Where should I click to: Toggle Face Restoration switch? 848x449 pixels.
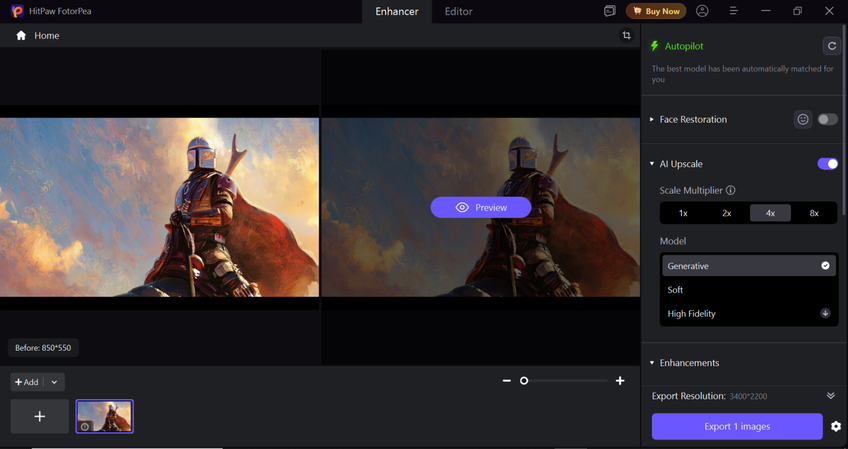[x=827, y=119]
